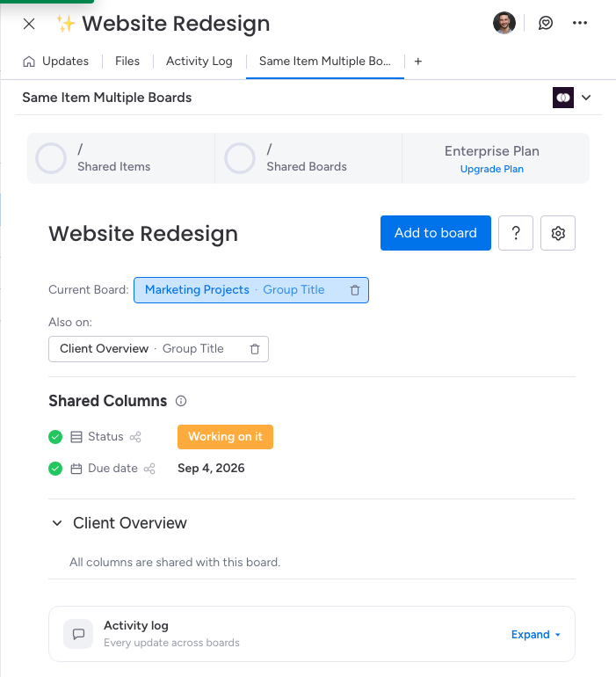The height and width of the screenshot is (677, 616).
Task: Click the Shared Columns info icon
Action: click(181, 401)
